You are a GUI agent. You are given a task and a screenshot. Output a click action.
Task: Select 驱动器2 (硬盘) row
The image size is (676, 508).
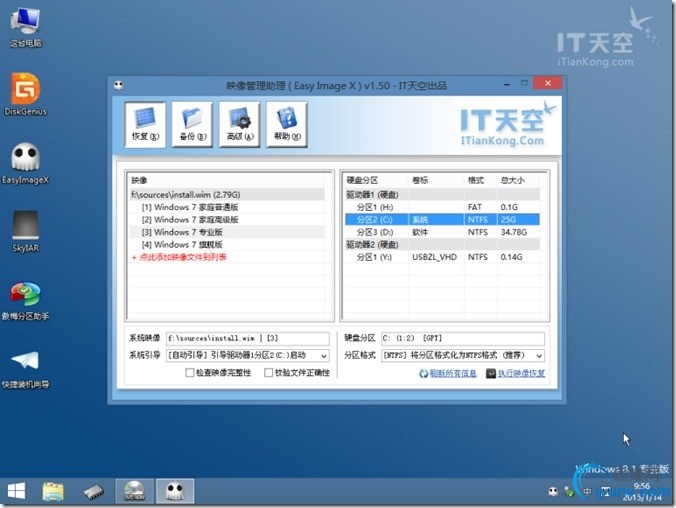[x=442, y=245]
